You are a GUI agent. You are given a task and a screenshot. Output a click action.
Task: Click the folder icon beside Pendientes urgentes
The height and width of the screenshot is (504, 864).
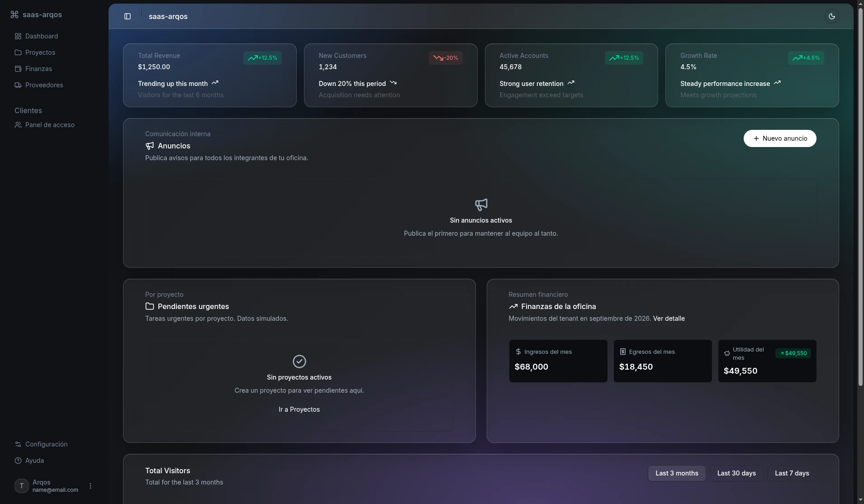pos(150,306)
